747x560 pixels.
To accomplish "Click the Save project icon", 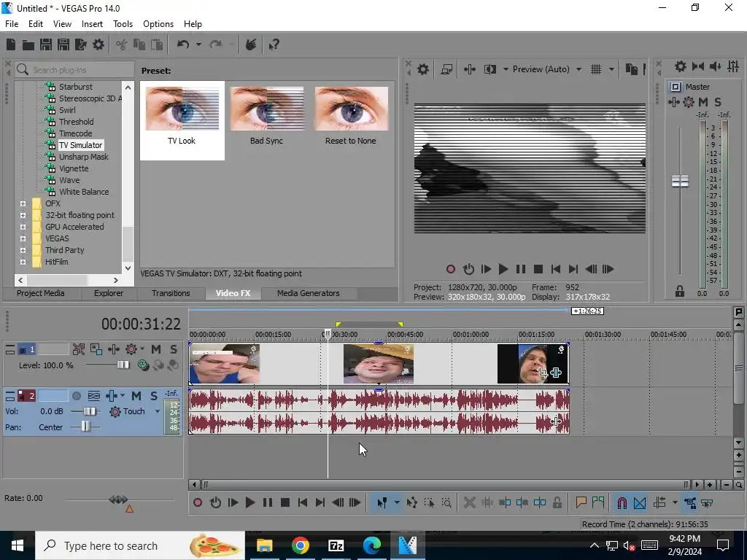I will (46, 44).
